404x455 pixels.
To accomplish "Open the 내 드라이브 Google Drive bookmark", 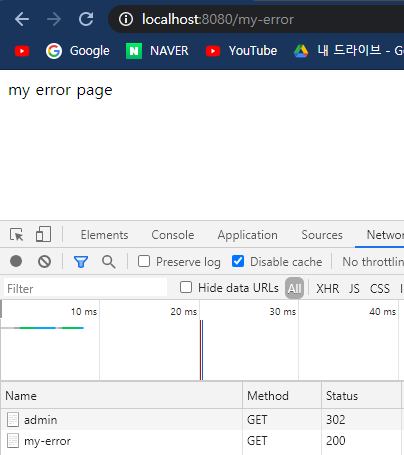I will [349, 51].
